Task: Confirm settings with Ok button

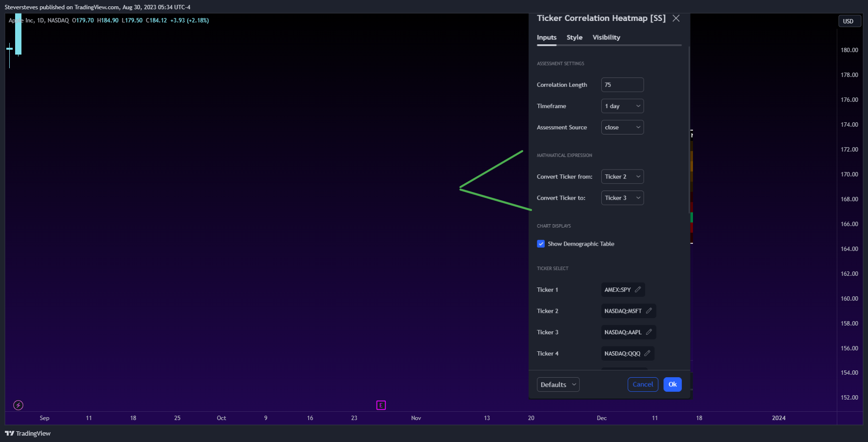Action: point(672,384)
